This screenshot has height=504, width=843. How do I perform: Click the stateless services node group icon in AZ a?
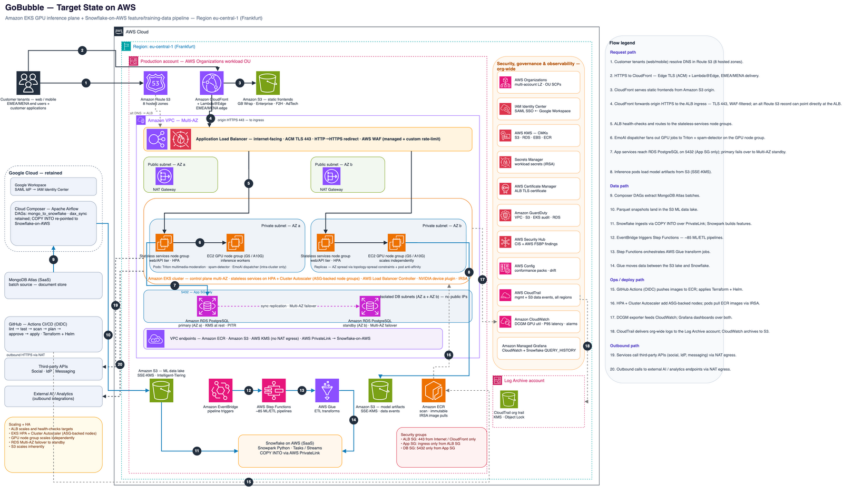pos(164,243)
